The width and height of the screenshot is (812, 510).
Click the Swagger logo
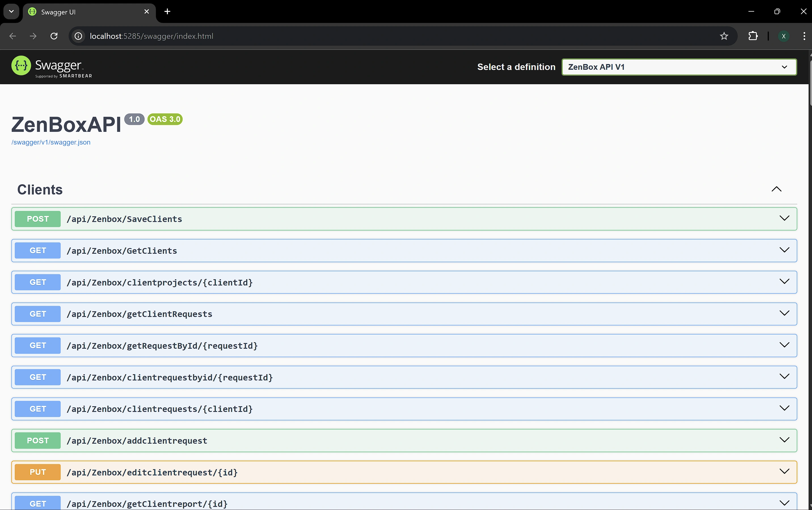click(52, 67)
